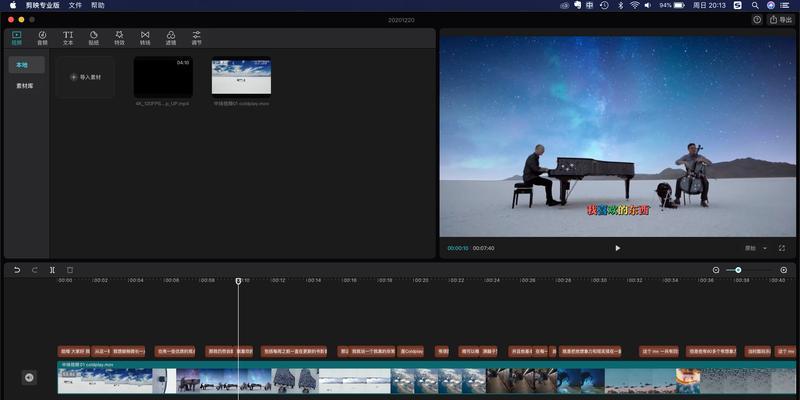This screenshot has width=800, height=400.
Task: Click the 导入素材 import media button
Action: tap(86, 77)
